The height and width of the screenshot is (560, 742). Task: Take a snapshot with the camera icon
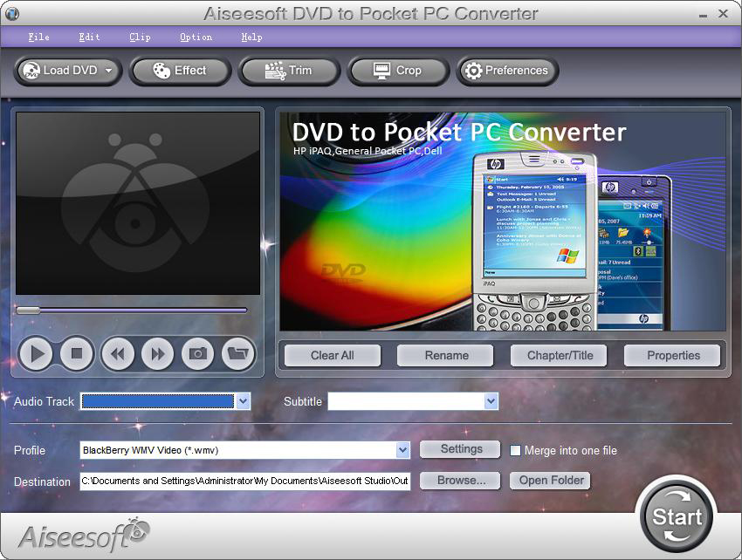tap(198, 353)
